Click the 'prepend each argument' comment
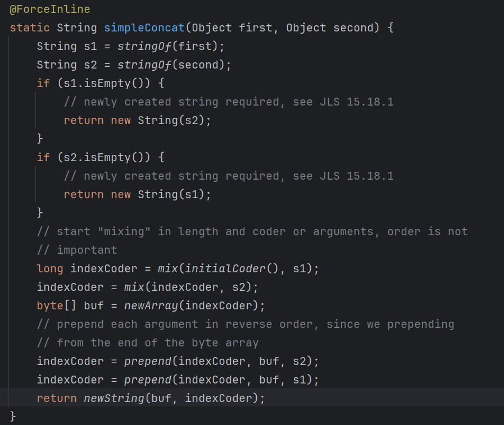 (246, 325)
